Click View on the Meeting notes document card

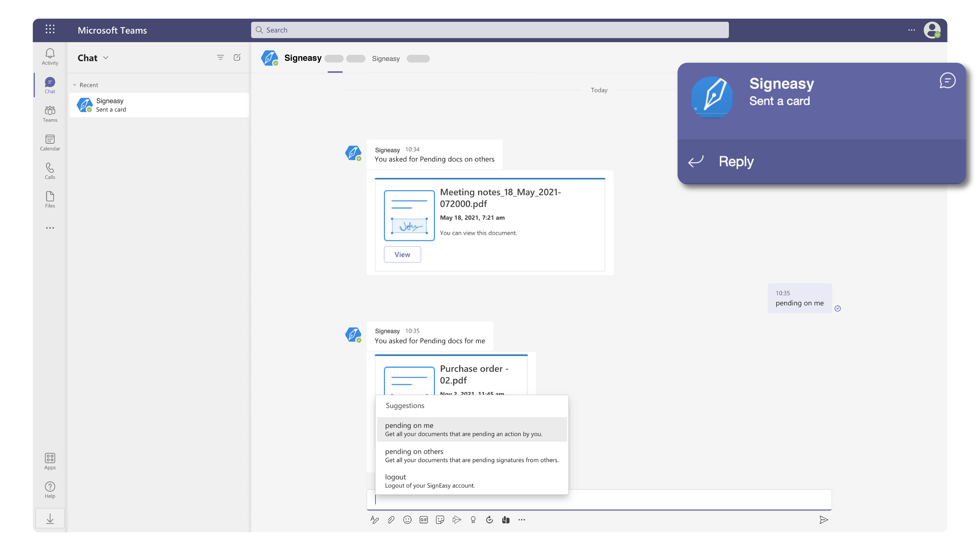coord(402,254)
